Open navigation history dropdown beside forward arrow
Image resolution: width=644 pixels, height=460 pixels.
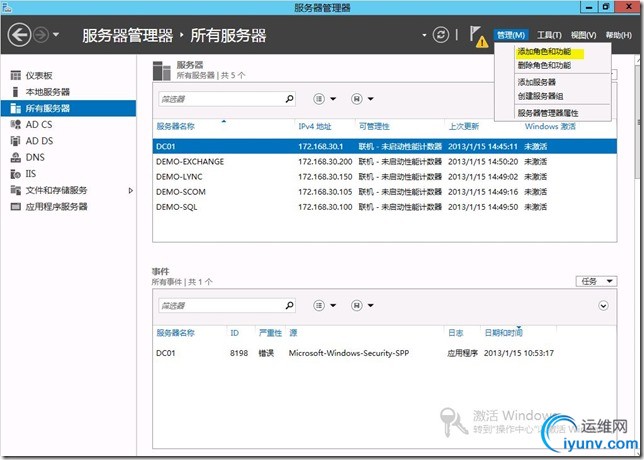coord(56,34)
